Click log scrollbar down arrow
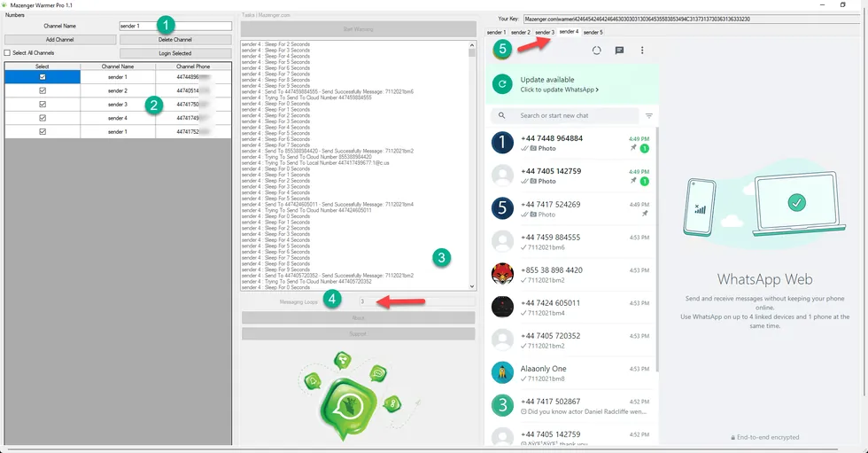The height and width of the screenshot is (453, 868). [472, 286]
